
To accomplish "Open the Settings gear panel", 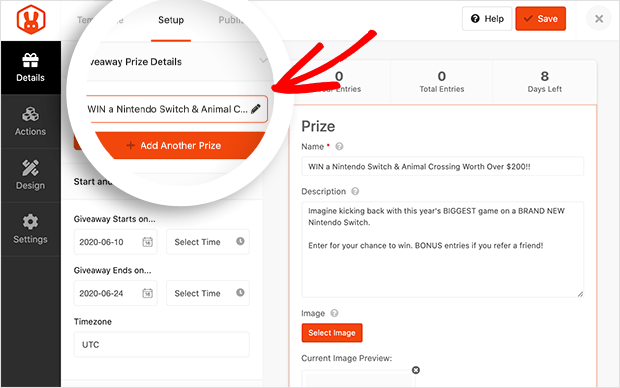I will click(x=30, y=229).
